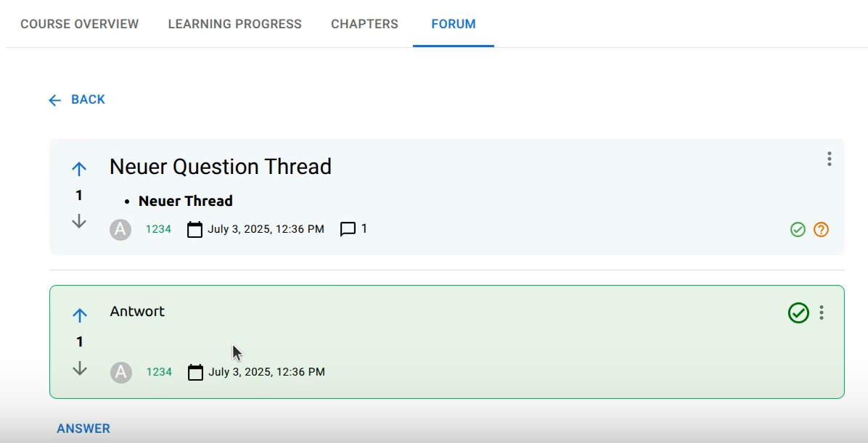Click the Antwort answer text
Viewport: 868px width, 443px height.
[137, 311]
